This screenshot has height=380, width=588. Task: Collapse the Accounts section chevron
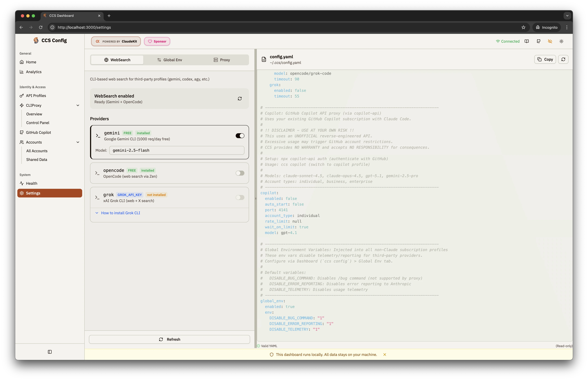click(78, 142)
